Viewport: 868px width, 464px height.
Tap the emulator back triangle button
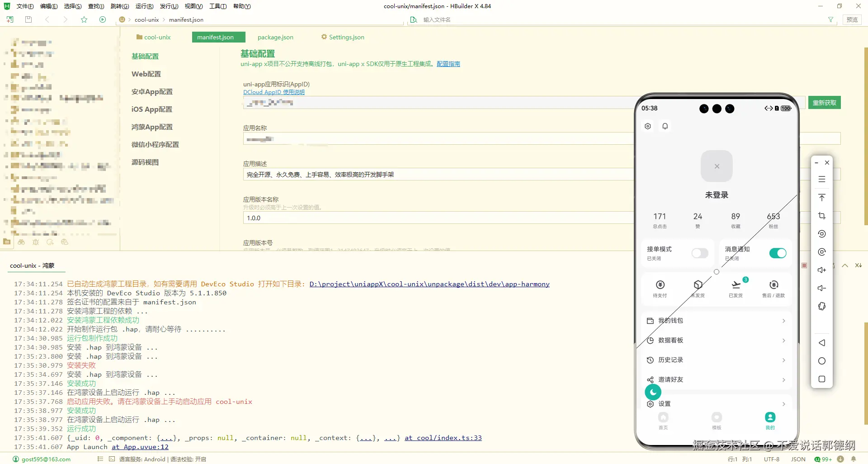click(822, 343)
